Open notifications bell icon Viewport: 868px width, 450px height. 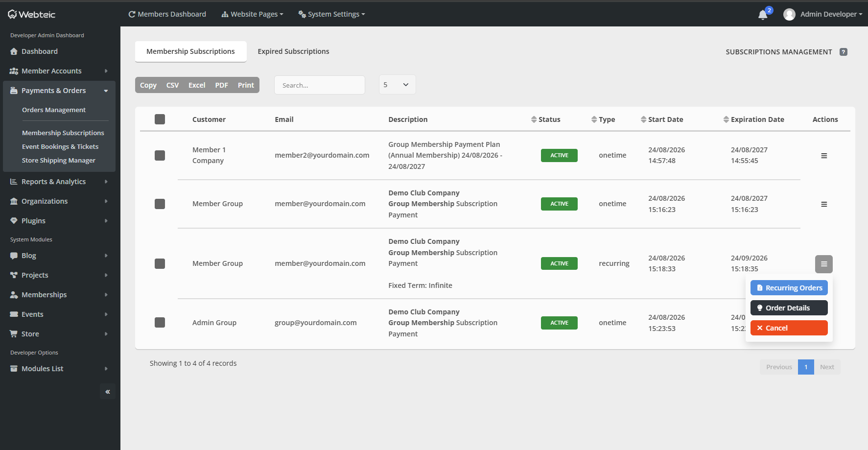pyautogui.click(x=762, y=15)
